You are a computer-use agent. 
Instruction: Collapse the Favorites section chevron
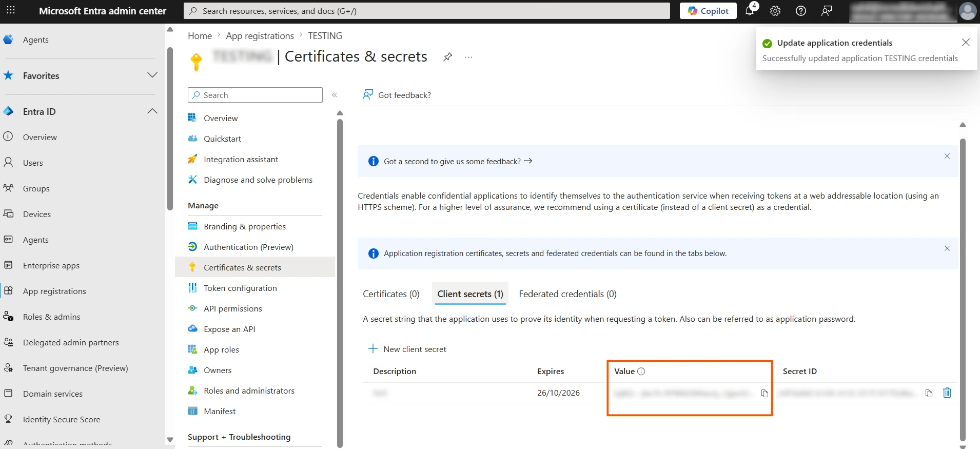coord(152,75)
